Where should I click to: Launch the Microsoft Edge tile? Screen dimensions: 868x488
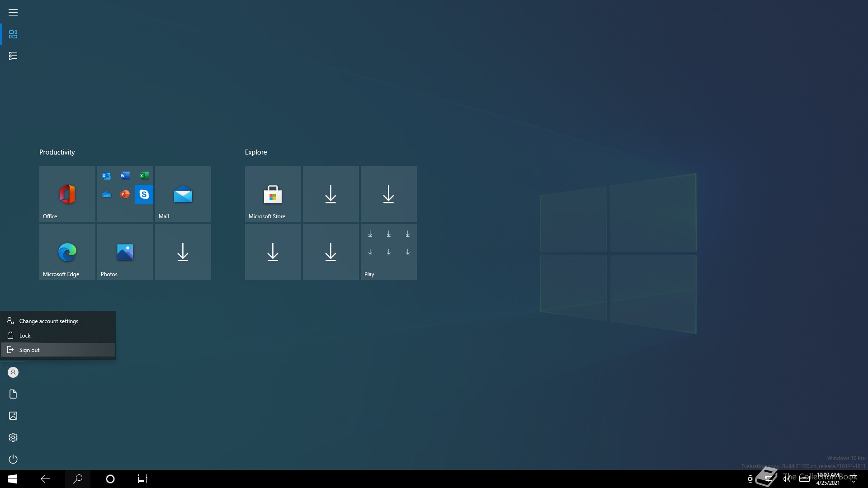pos(67,252)
